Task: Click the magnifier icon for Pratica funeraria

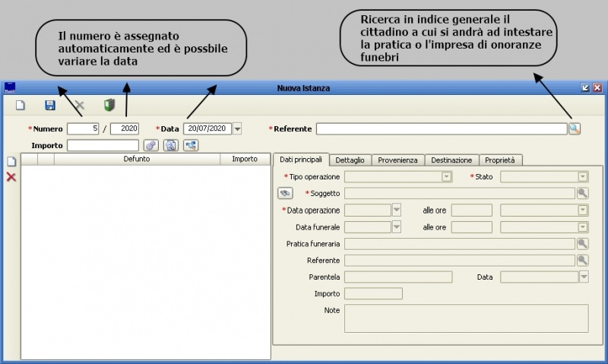Action: [x=582, y=244]
